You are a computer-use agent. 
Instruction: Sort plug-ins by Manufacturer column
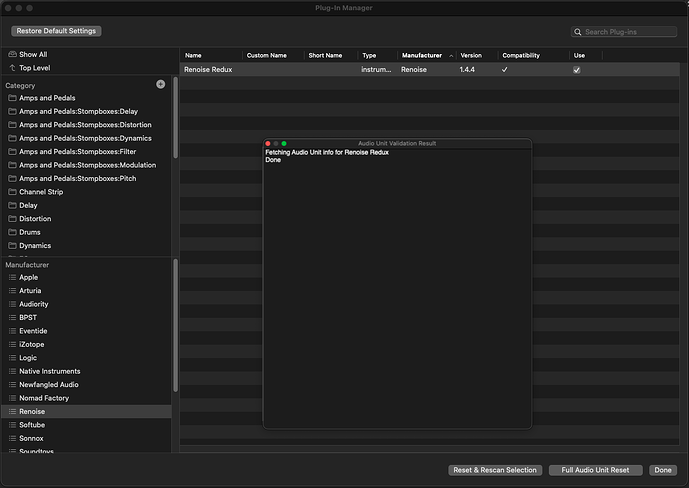(x=421, y=55)
